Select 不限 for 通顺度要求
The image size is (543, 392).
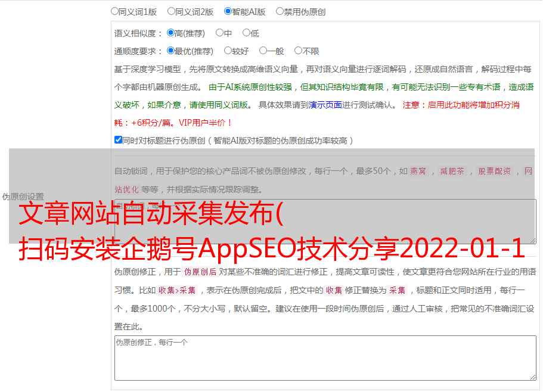tap(298, 51)
